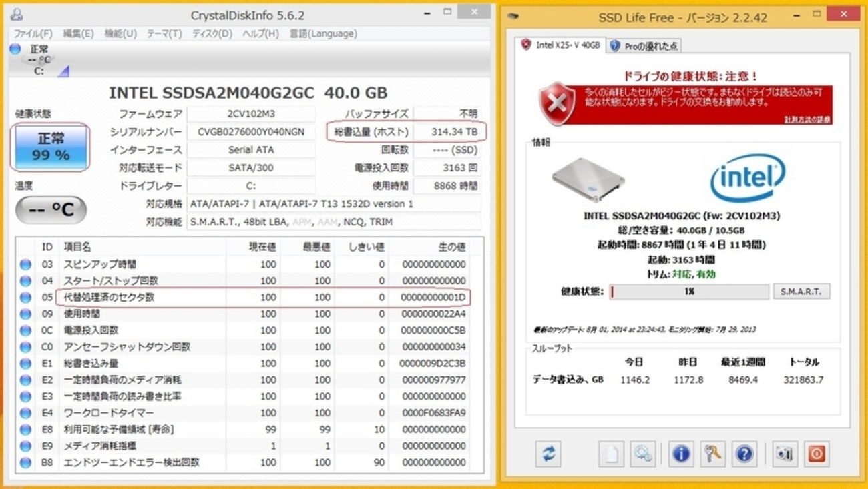
Task: Open the 言語(Language) menu
Action: [323, 33]
